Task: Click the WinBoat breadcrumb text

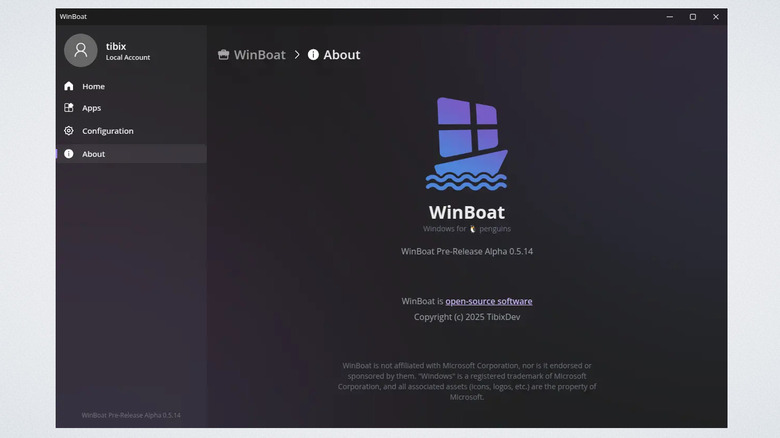Action: [x=260, y=55]
